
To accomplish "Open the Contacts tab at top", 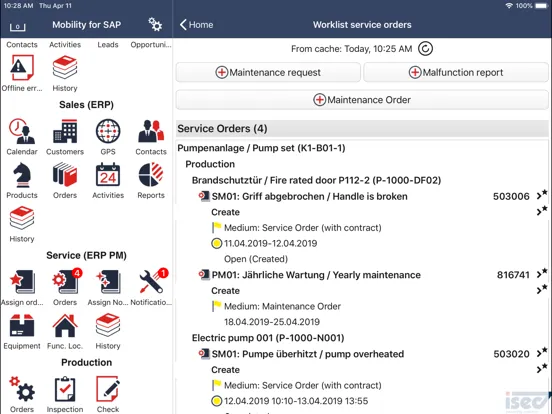I will (x=22, y=45).
